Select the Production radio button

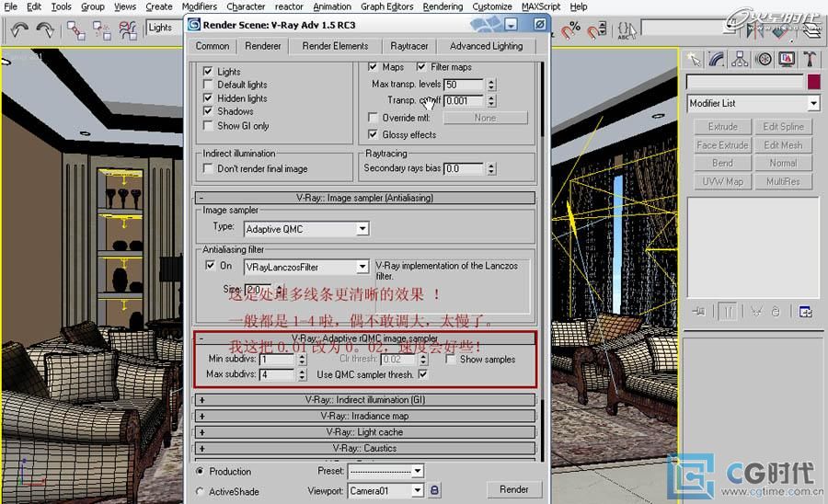click(x=200, y=471)
